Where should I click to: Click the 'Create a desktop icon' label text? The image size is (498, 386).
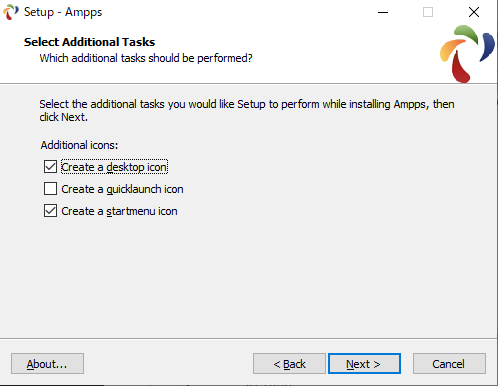click(x=114, y=167)
